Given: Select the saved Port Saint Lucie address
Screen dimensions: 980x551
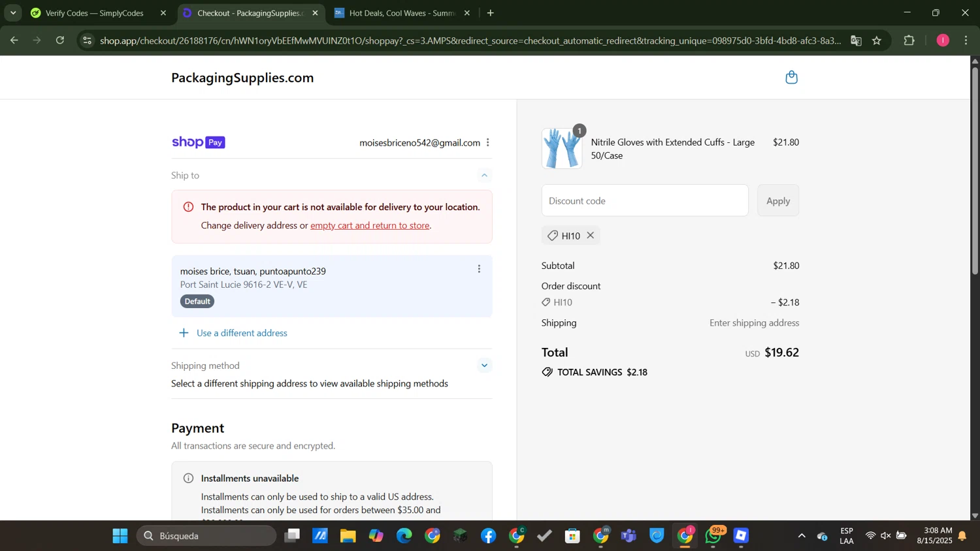Looking at the screenshot, I should pyautogui.click(x=332, y=286).
